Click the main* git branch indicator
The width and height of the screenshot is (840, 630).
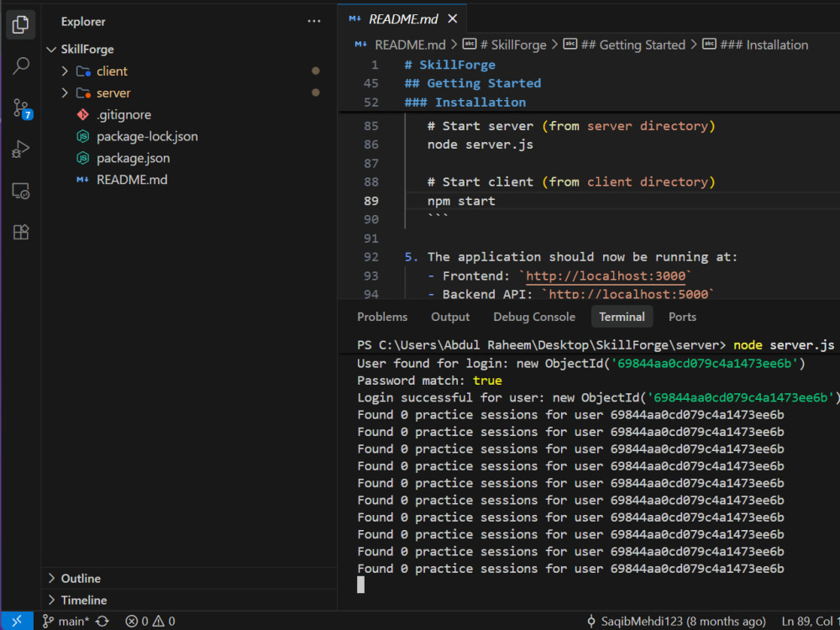coord(66,622)
